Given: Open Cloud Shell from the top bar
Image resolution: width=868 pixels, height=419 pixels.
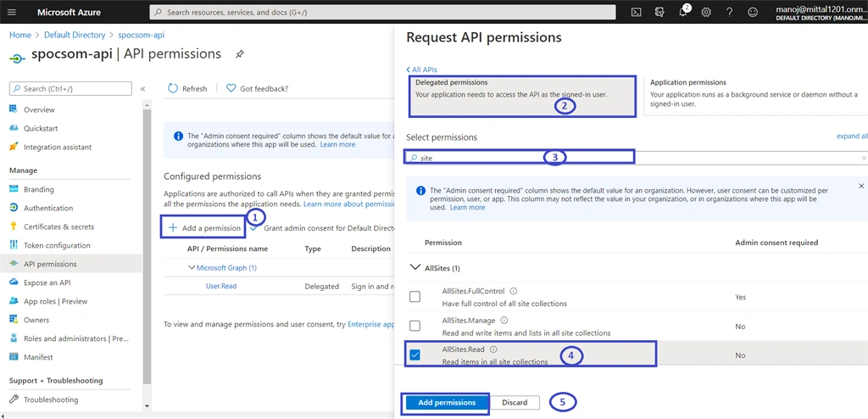Looking at the screenshot, I should (x=637, y=12).
